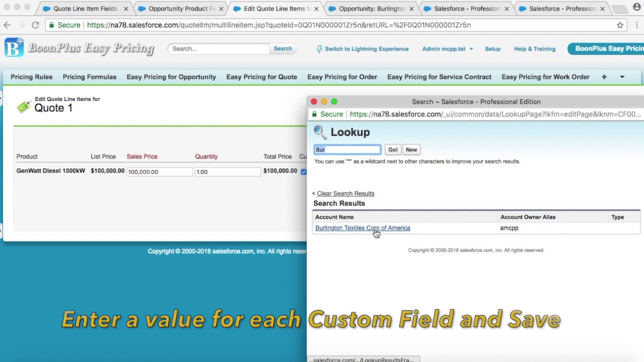Click the $100,000.00 Total Price value
The image size is (644, 362).
(x=280, y=171)
